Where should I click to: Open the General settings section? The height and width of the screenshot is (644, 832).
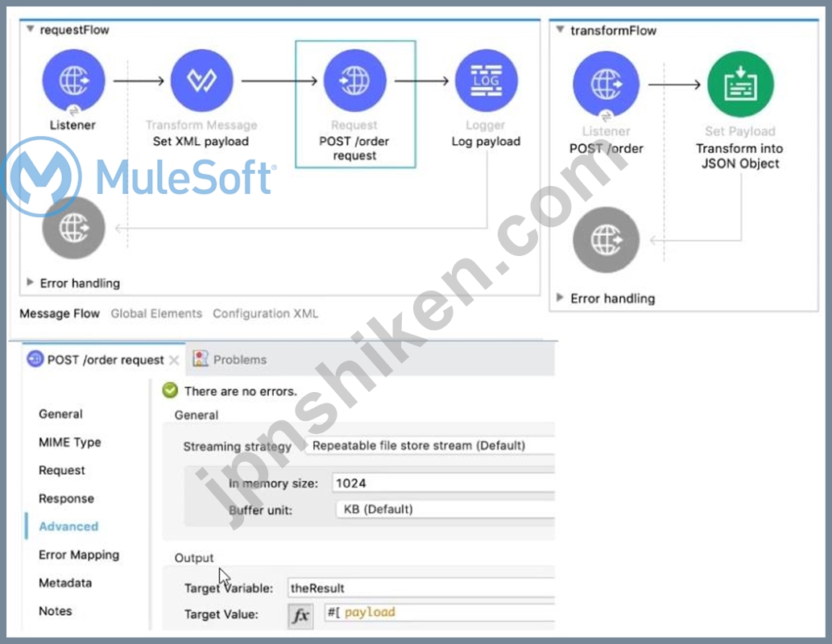tap(60, 414)
